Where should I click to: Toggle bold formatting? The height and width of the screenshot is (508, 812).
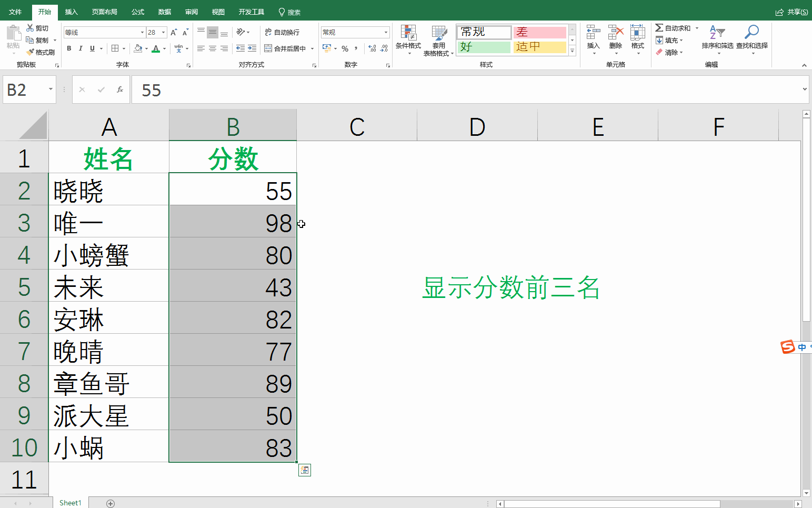point(69,48)
